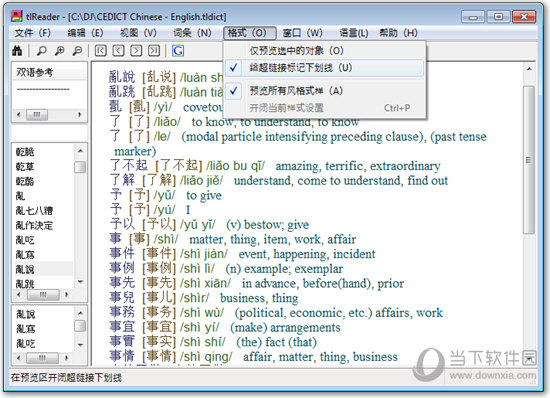This screenshot has height=398, width=550.
Task: Click the entry 了解 headword link
Action: [x=122, y=180]
